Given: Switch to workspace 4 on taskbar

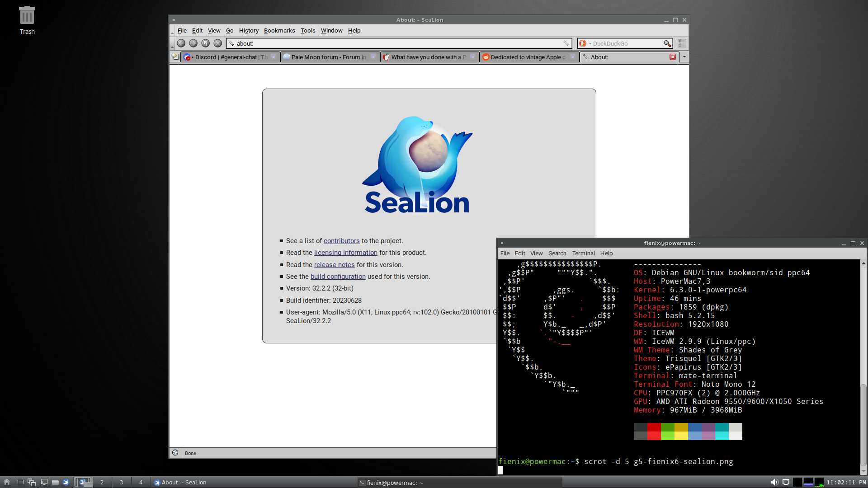Looking at the screenshot, I should click(141, 482).
